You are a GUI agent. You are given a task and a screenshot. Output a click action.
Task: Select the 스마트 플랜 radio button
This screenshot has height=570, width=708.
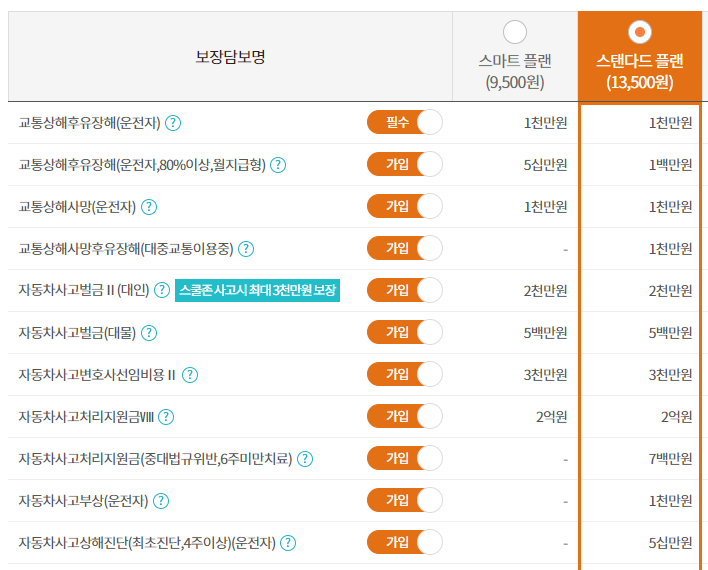click(x=515, y=32)
